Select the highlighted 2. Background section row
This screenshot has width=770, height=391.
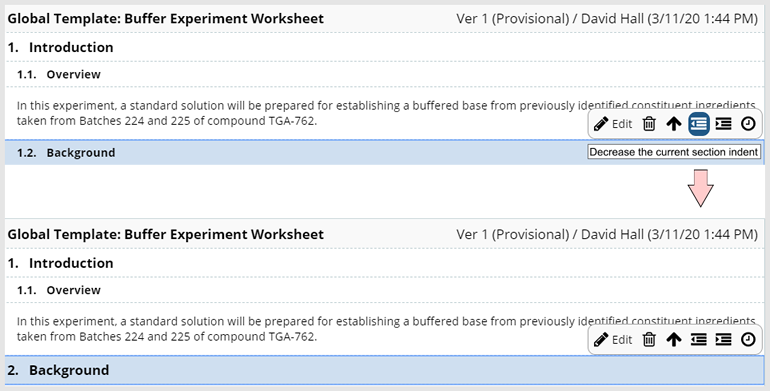tap(385, 370)
